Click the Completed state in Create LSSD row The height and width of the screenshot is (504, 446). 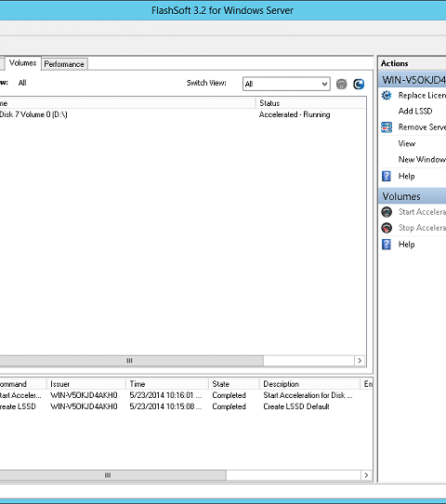(229, 406)
